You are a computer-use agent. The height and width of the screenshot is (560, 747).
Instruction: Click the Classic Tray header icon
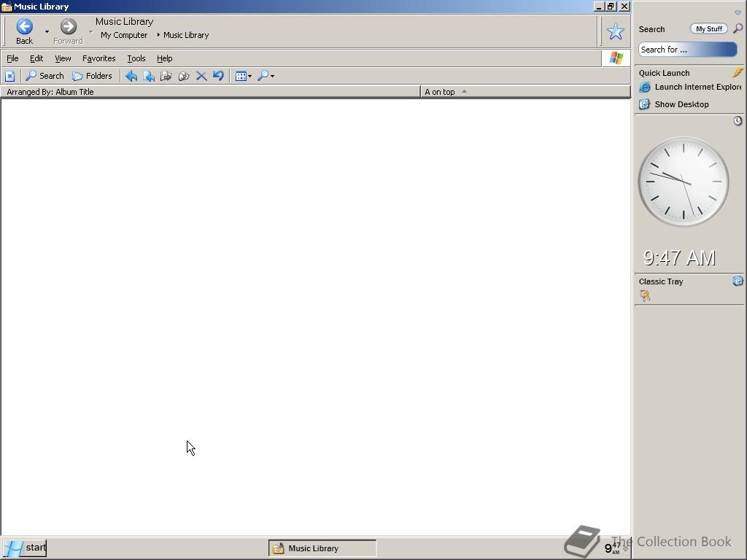pyautogui.click(x=738, y=281)
